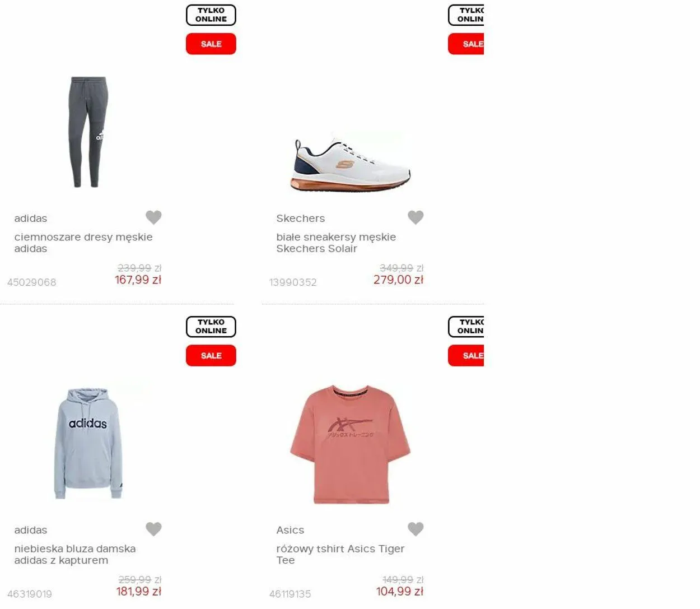Click the Asics brand name
Viewport: 700px width, 609px height.
tap(290, 529)
